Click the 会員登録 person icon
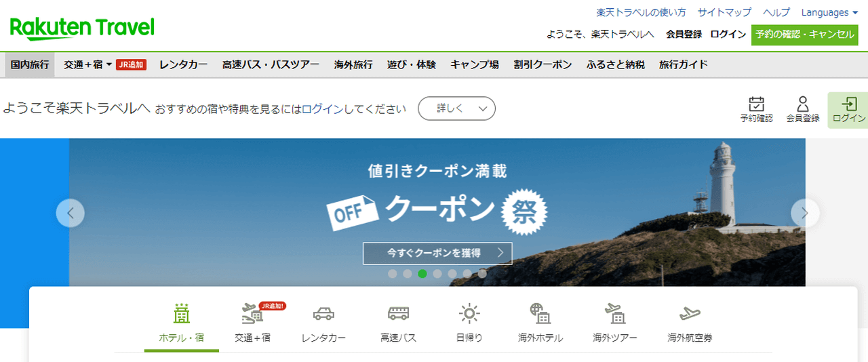 [803, 104]
